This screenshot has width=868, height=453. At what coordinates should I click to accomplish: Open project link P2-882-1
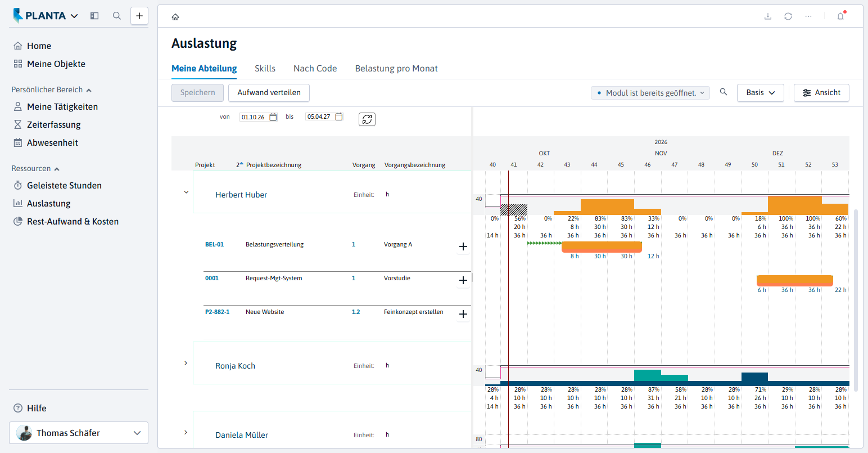[217, 312]
